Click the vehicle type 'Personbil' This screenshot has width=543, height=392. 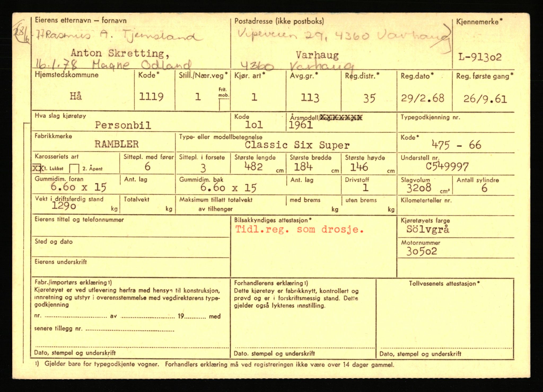click(x=123, y=125)
